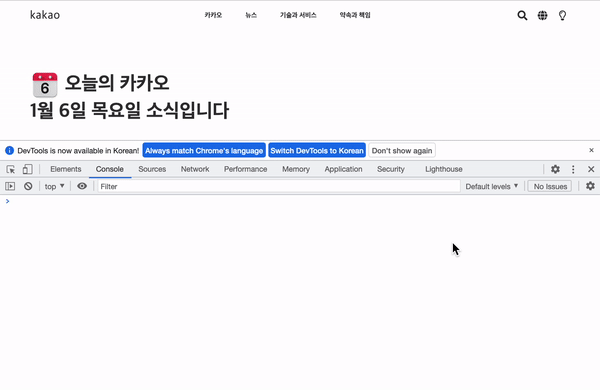
Task: Click 'DevTools is now available in Korean!' text
Action: coord(78,150)
